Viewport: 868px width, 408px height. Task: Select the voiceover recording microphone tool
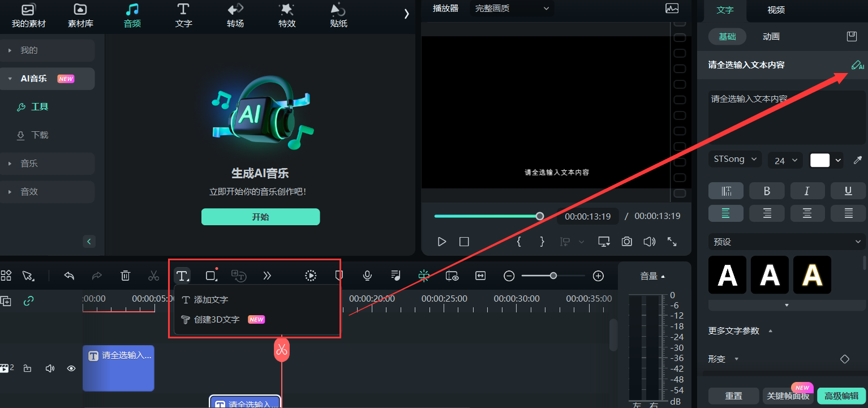point(367,276)
